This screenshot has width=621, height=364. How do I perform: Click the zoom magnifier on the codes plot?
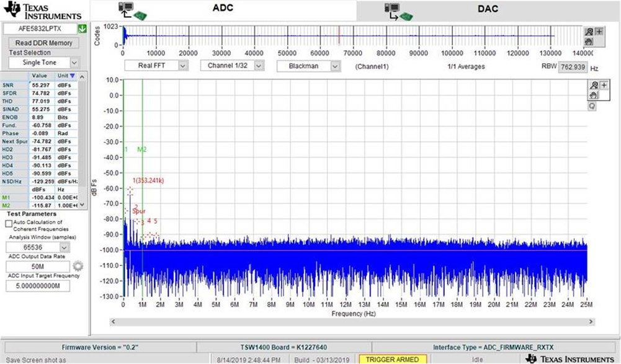pos(589,32)
